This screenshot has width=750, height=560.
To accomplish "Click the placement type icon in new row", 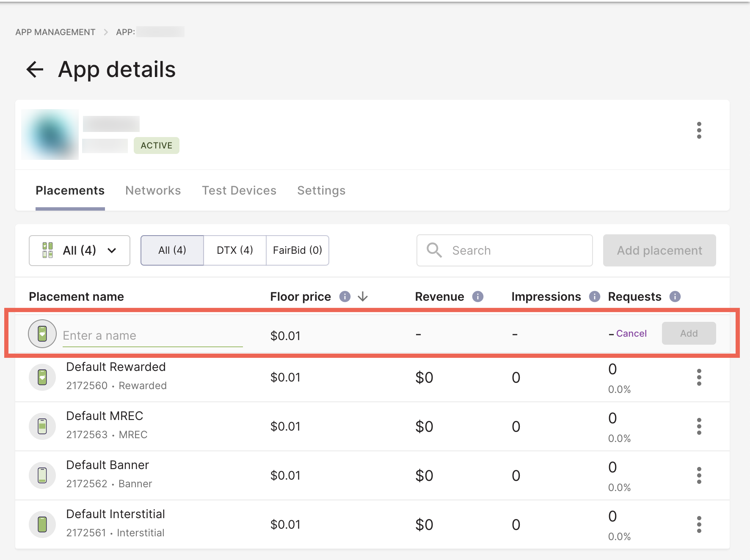I will point(42,334).
